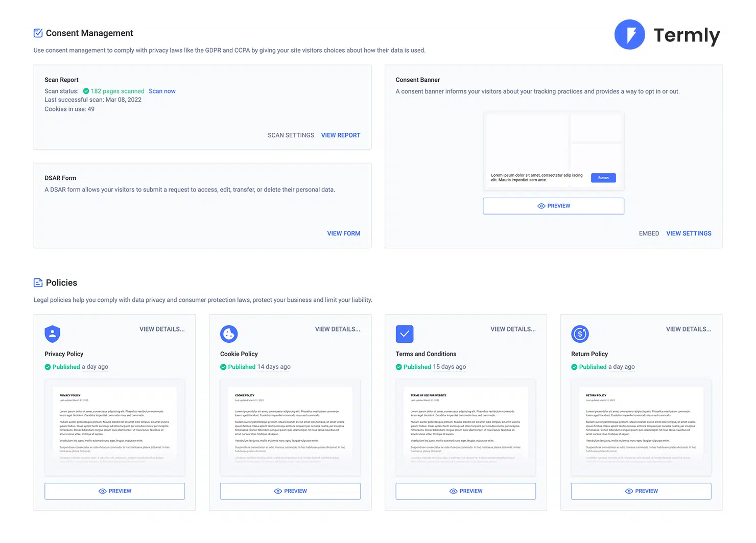The image size is (756, 543).
Task: Expand View Details for Privacy Policy
Action: pos(162,329)
